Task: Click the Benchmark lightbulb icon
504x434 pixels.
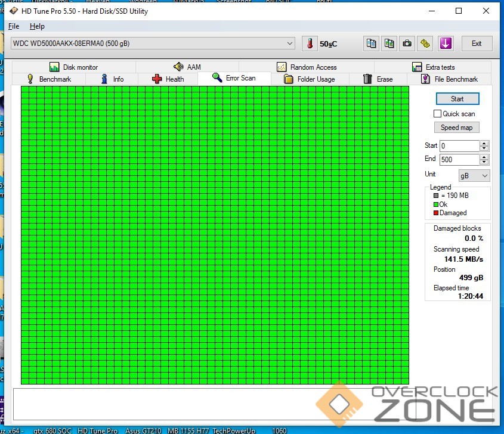Action: [30, 79]
